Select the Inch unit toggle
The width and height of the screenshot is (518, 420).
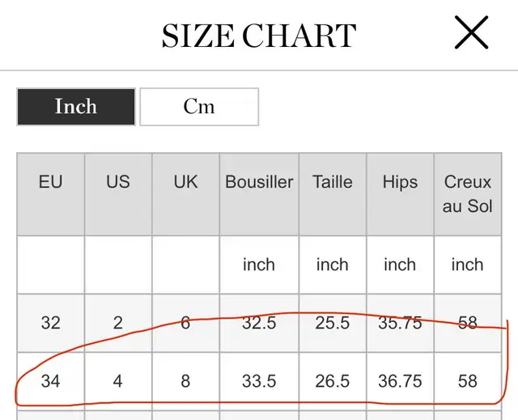76,107
